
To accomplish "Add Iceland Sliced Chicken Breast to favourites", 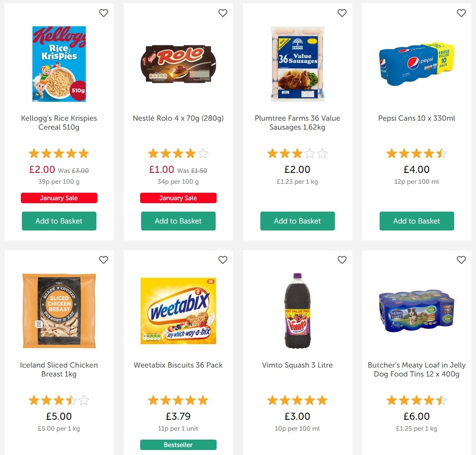I will [103, 260].
